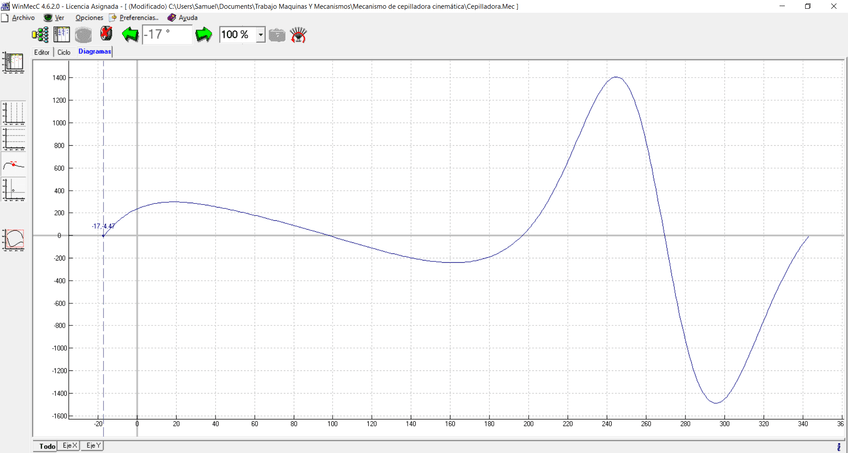Select the vertical gridlines chart icon

[14, 112]
